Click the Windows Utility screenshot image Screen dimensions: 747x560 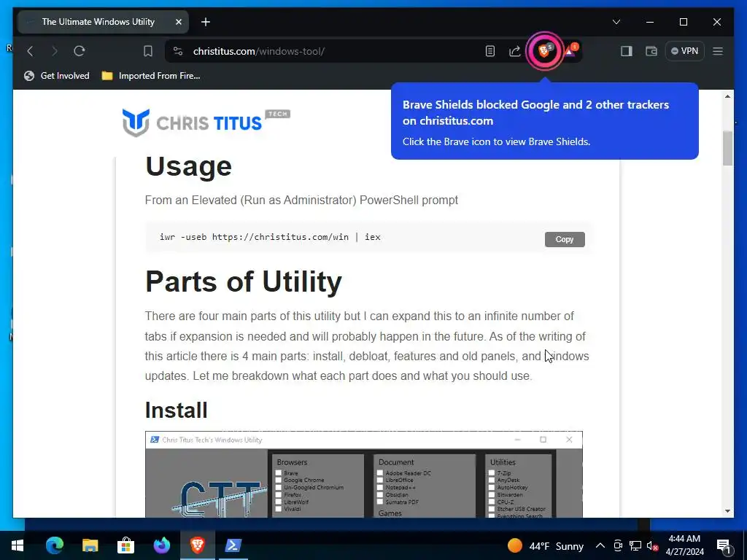(363, 474)
